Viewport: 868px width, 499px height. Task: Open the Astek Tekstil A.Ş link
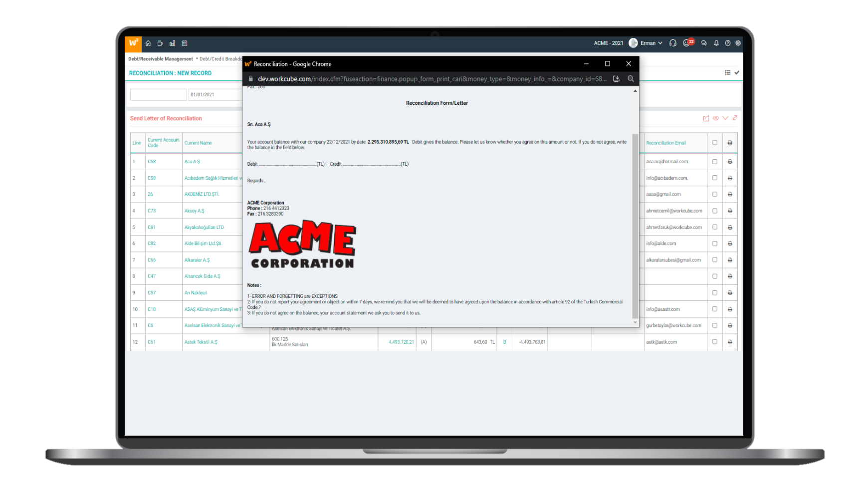click(x=201, y=342)
